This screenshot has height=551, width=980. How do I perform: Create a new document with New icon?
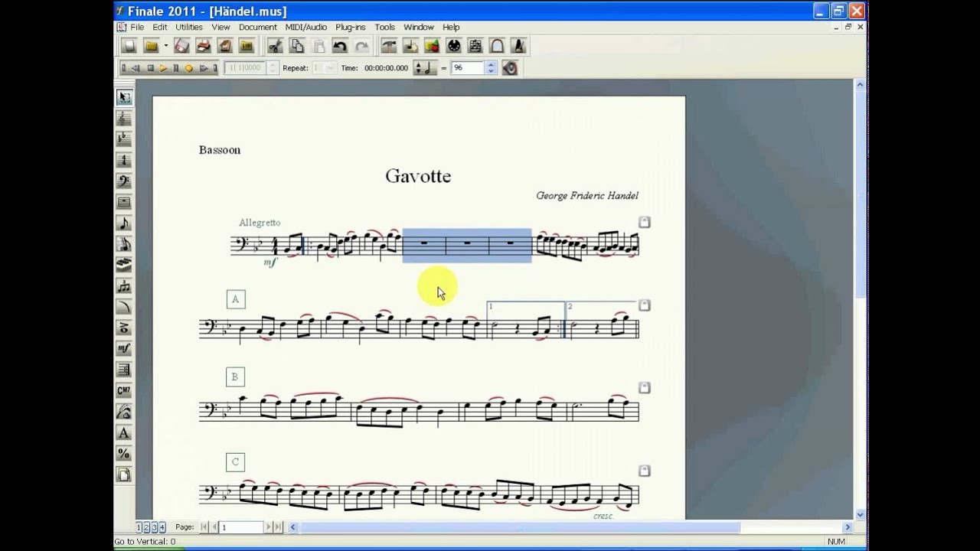click(129, 47)
